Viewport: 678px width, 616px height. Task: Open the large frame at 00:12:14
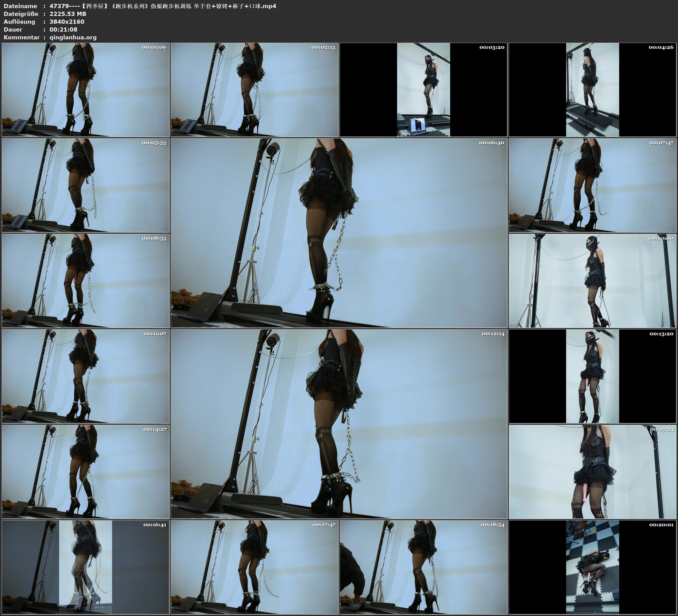pyautogui.click(x=339, y=424)
